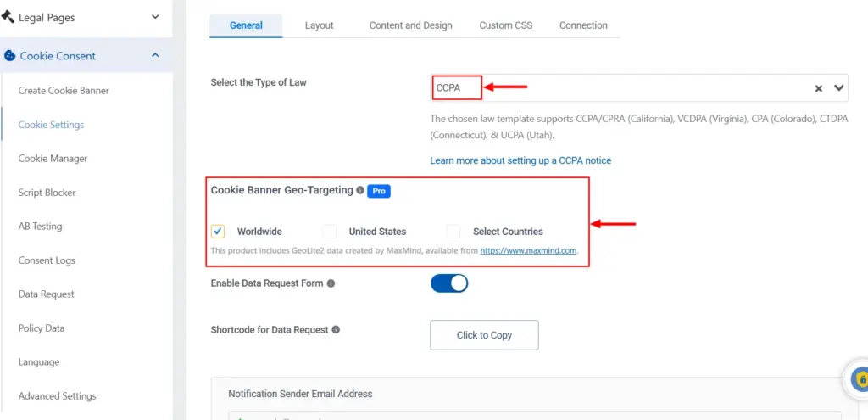Switch to the Layout tab
Viewport: 868px width, 420px height.
[x=320, y=25]
